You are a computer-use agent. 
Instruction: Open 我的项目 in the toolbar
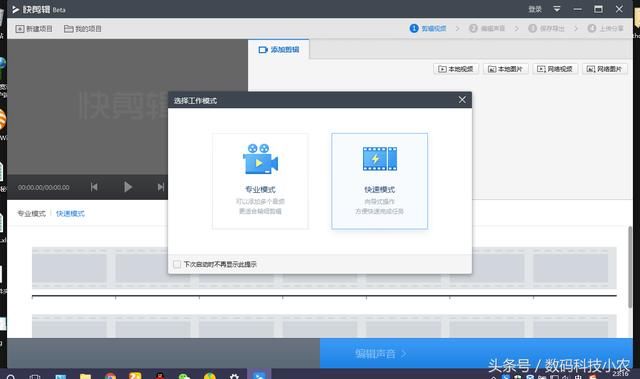pos(83,29)
